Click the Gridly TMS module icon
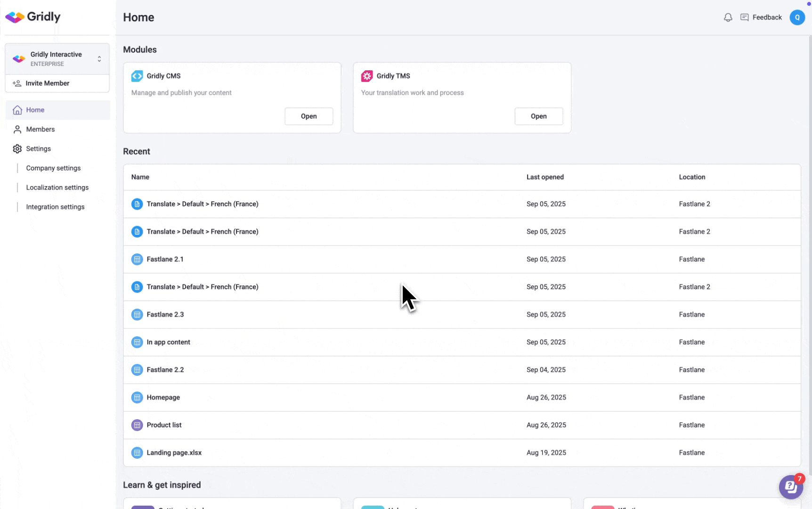The width and height of the screenshot is (812, 509). click(x=367, y=76)
